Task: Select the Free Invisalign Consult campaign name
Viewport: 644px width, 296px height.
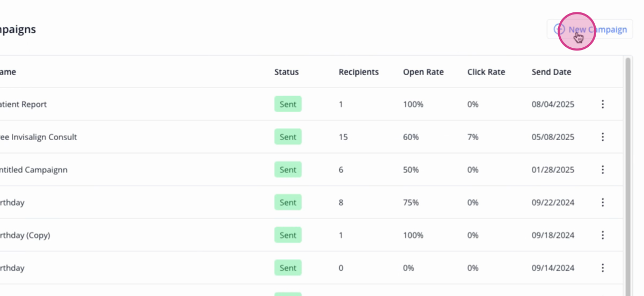Action: click(38, 137)
